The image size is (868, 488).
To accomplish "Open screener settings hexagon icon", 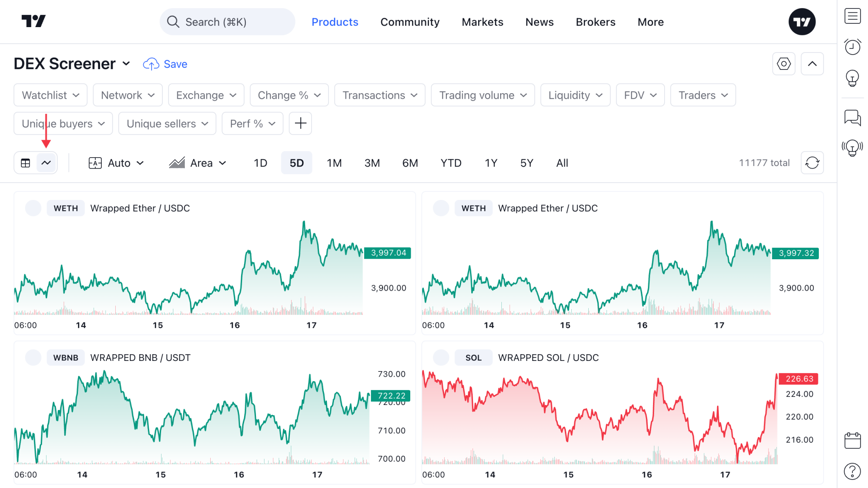I will (784, 64).
